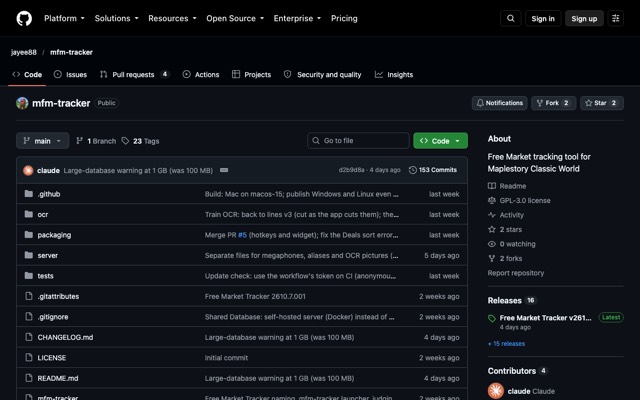640x400 pixels.
Task: Expand the Platform menu
Action: pyautogui.click(x=64, y=18)
